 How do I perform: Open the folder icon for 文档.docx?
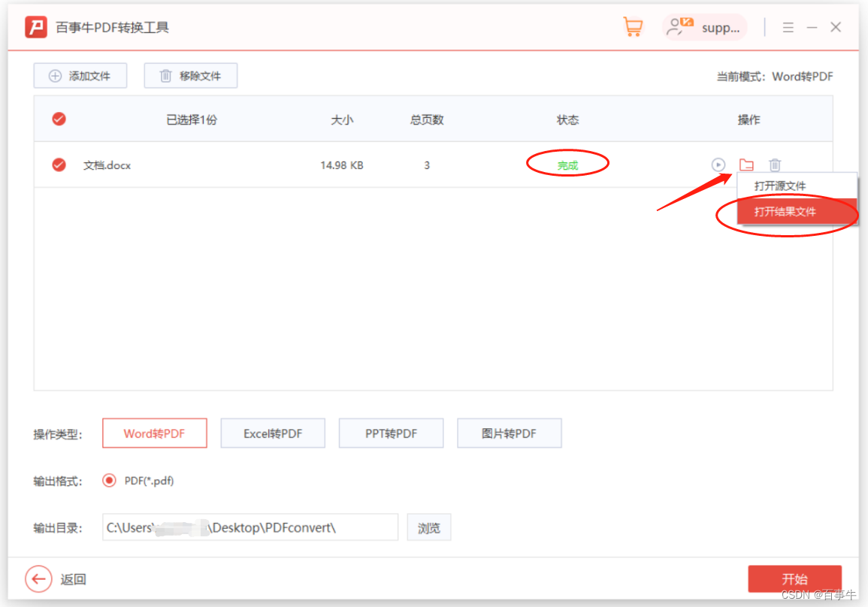pyautogui.click(x=746, y=165)
